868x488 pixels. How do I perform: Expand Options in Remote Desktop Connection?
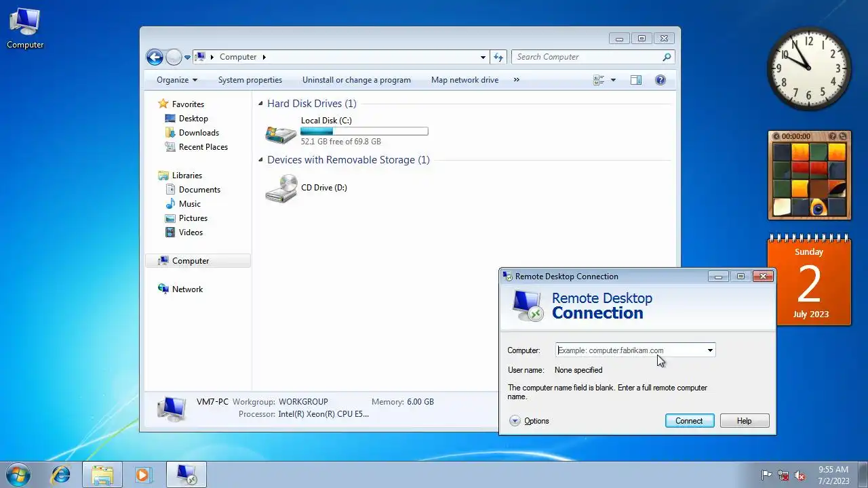[529, 421]
